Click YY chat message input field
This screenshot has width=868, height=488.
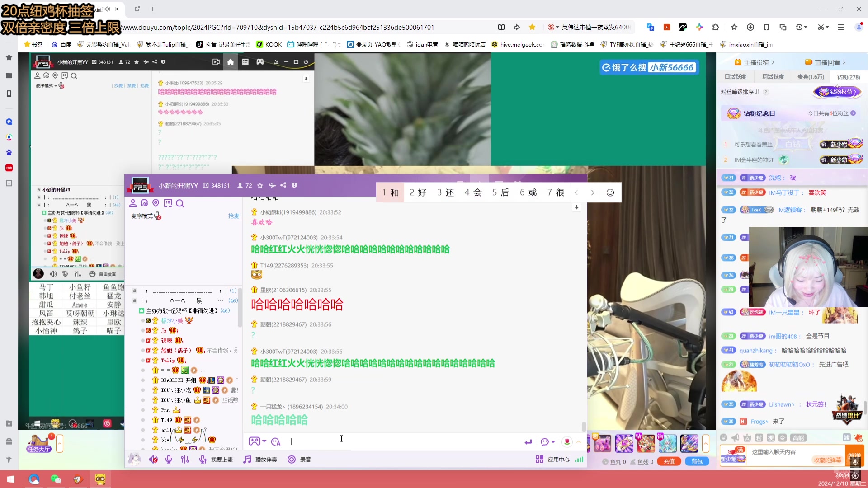[402, 442]
